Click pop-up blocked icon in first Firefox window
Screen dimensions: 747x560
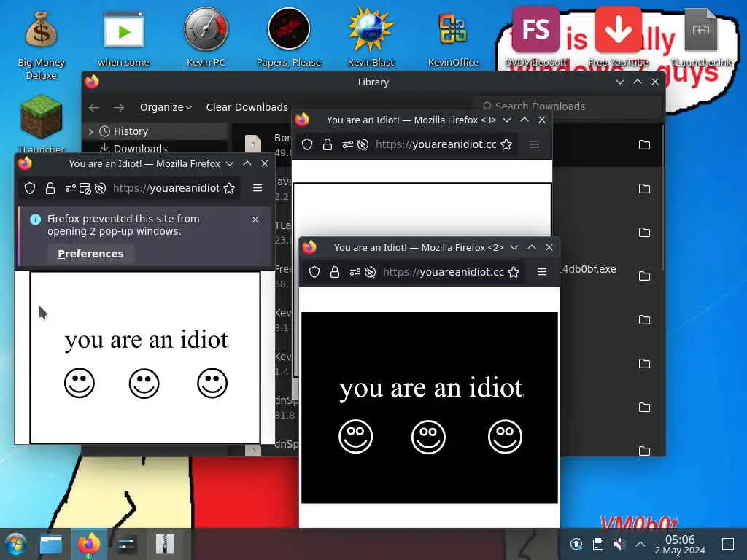coord(85,189)
